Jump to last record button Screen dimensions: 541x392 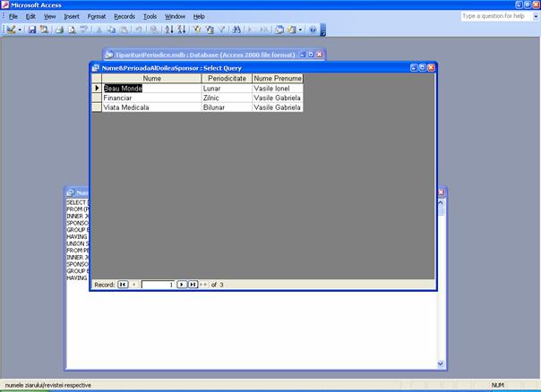tap(192, 285)
